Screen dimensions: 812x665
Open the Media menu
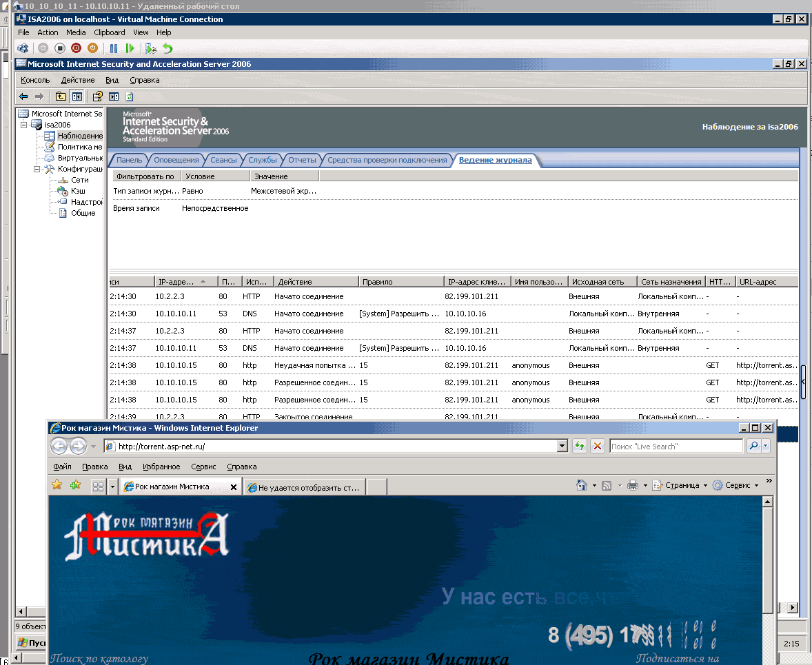click(x=76, y=32)
